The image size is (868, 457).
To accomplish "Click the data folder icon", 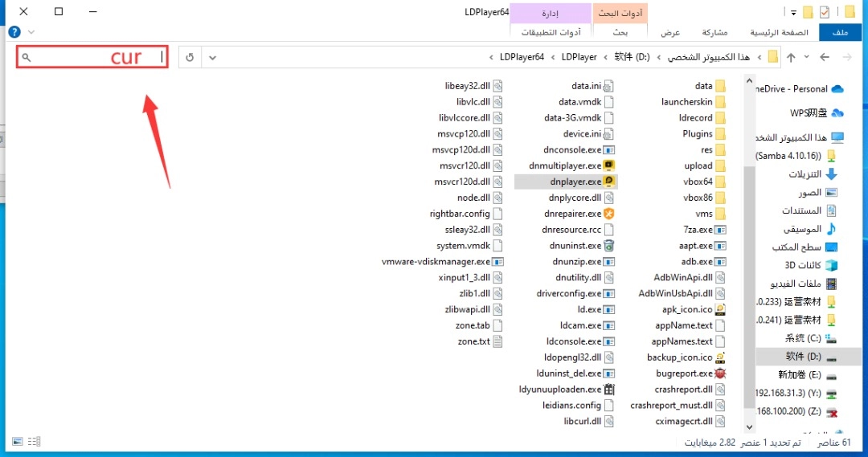I will (720, 86).
